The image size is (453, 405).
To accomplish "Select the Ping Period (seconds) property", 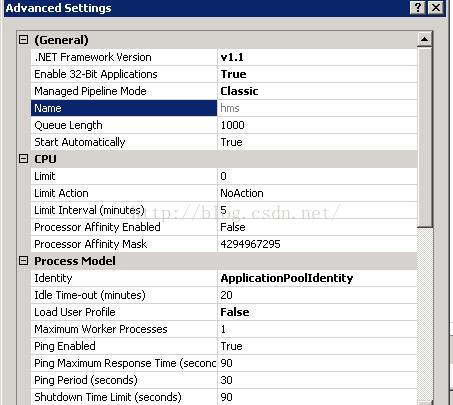I will point(124,380).
